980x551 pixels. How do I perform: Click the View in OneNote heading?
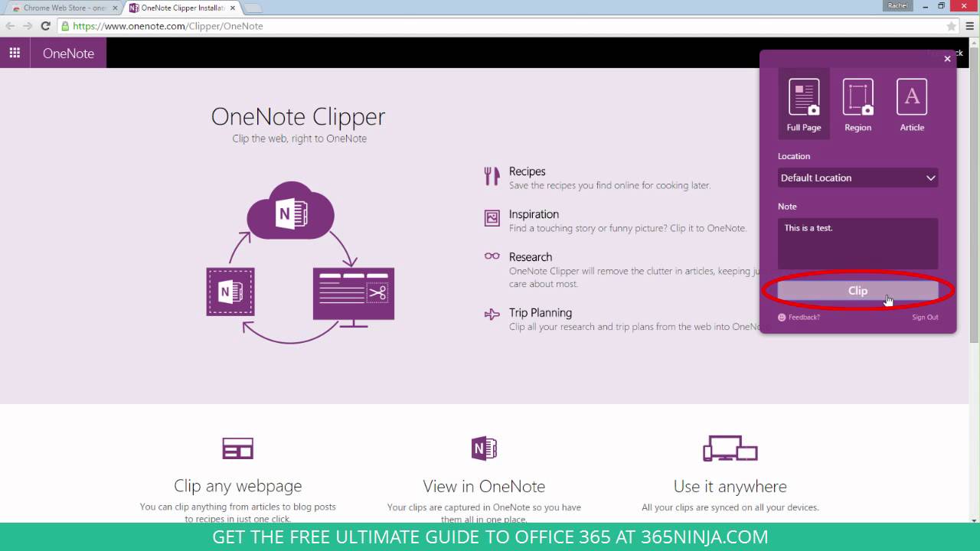click(x=484, y=486)
